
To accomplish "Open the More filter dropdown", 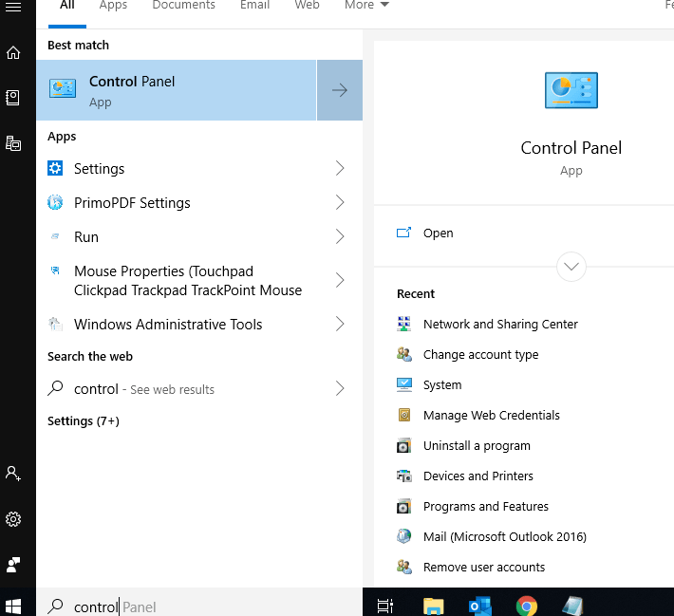I will (366, 5).
